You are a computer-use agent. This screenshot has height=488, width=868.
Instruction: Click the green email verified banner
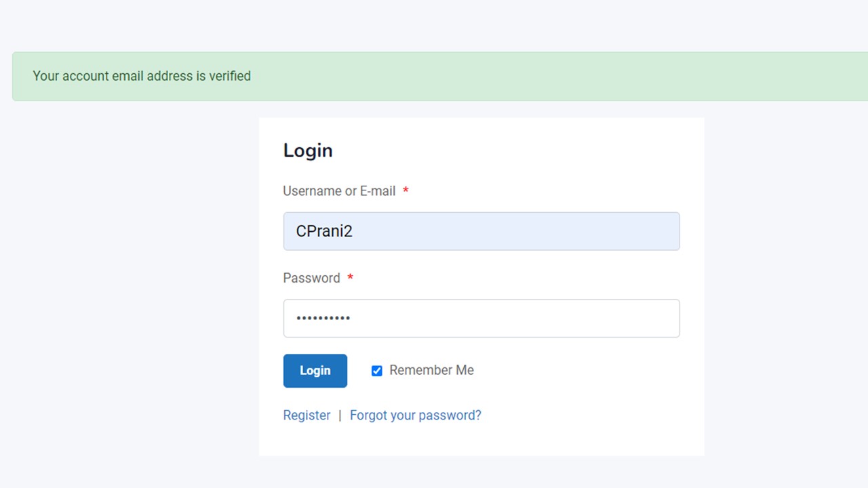[434, 76]
